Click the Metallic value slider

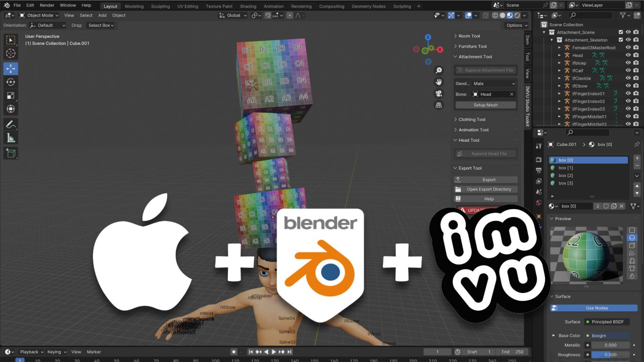pyautogui.click(x=610, y=345)
